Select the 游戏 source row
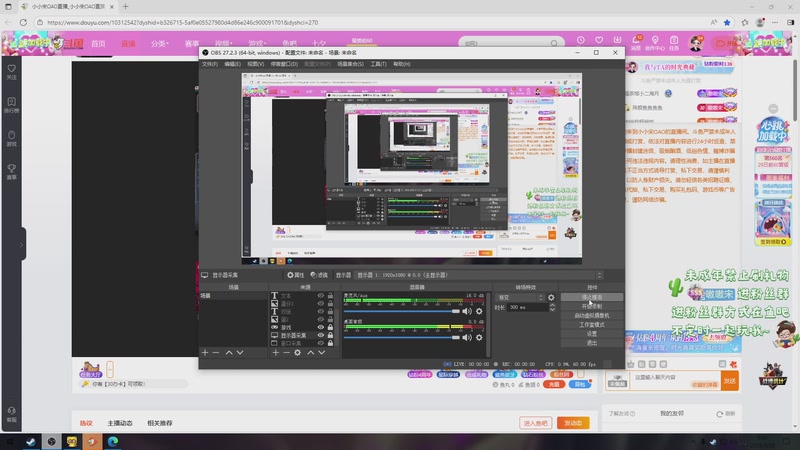 304,327
